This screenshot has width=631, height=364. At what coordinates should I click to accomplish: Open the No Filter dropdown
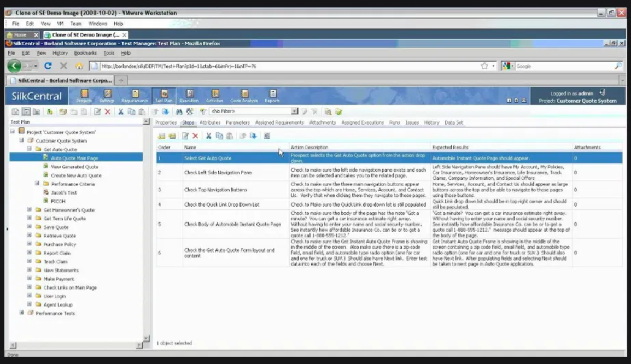point(294,111)
